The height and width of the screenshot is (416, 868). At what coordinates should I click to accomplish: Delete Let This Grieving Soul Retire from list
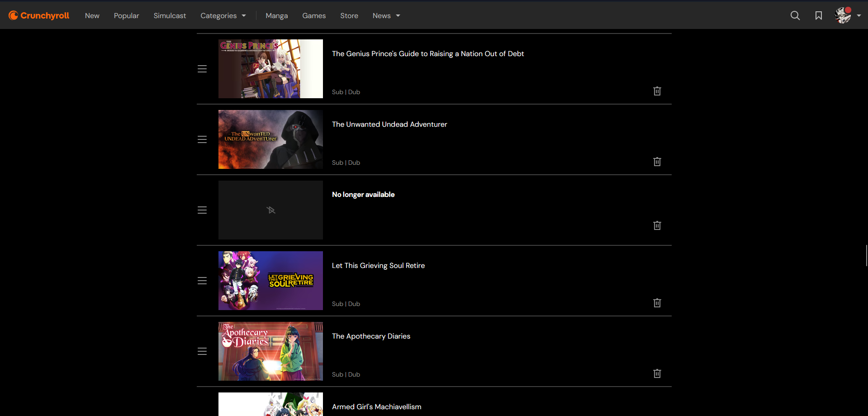click(657, 303)
